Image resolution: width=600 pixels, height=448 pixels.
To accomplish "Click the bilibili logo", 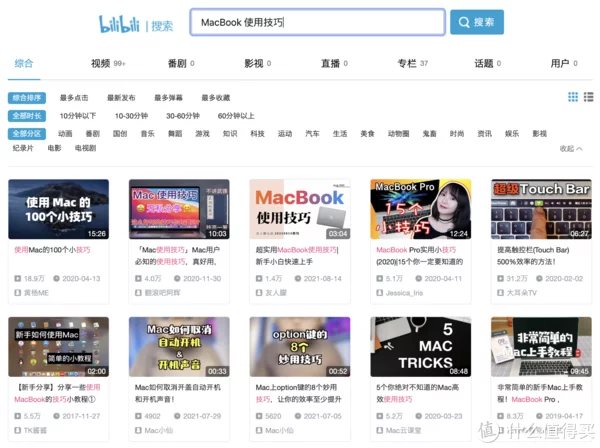I will 120,23.
